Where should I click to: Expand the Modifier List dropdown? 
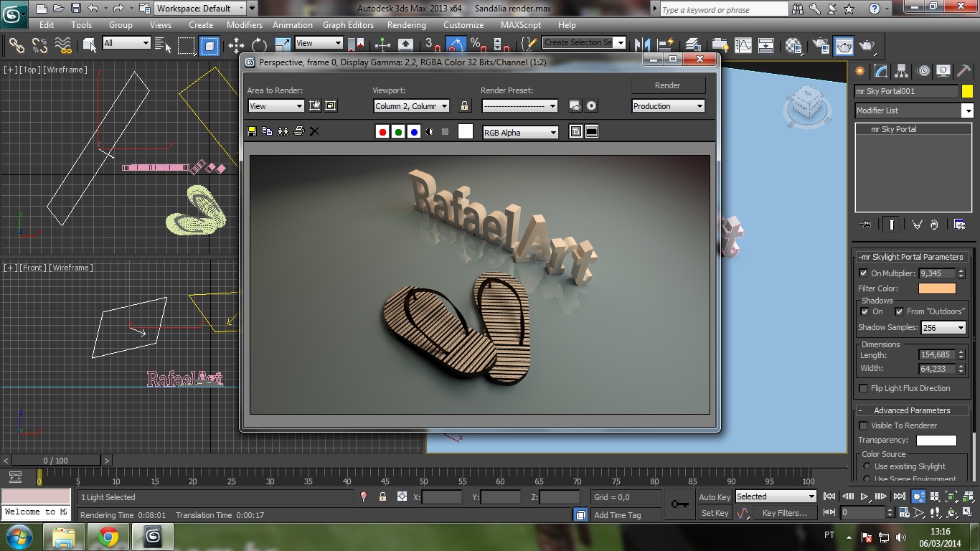[x=967, y=110]
